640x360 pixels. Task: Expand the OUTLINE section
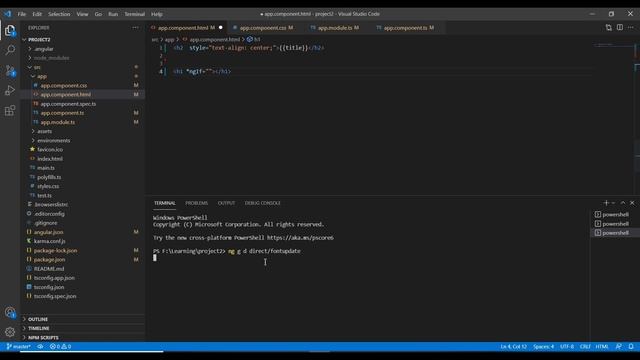tap(82, 319)
